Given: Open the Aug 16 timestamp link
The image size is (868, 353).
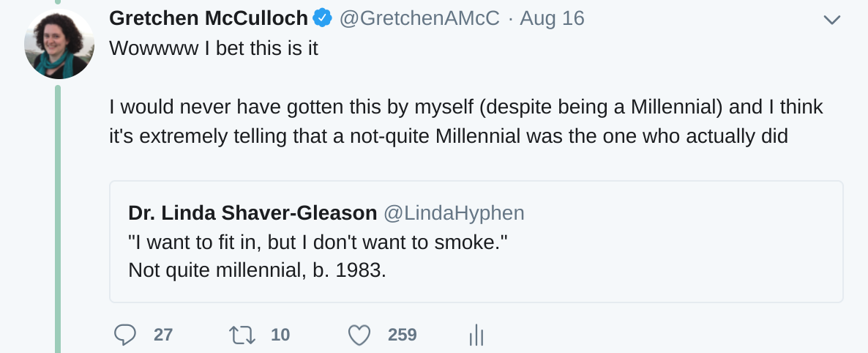Looking at the screenshot, I should coord(552,18).
